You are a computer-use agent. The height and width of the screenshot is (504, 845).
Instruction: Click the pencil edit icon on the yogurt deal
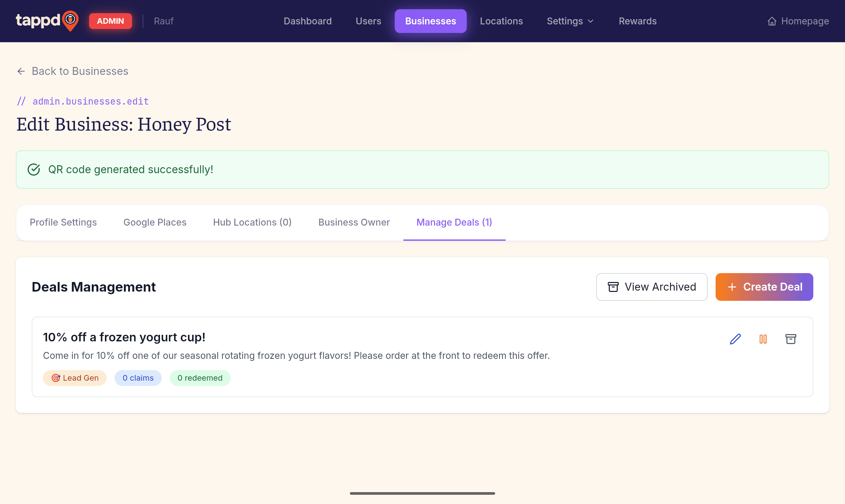point(735,339)
